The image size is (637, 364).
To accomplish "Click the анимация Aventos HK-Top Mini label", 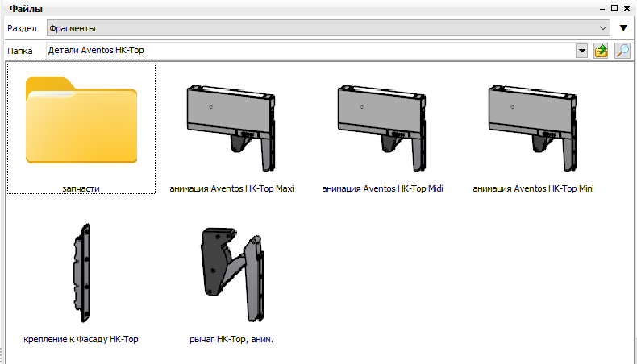I will (x=533, y=188).
